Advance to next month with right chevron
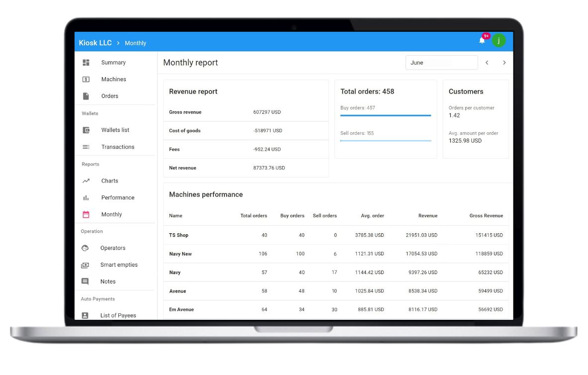Image resolution: width=588 pixels, height=375 pixels. point(504,62)
